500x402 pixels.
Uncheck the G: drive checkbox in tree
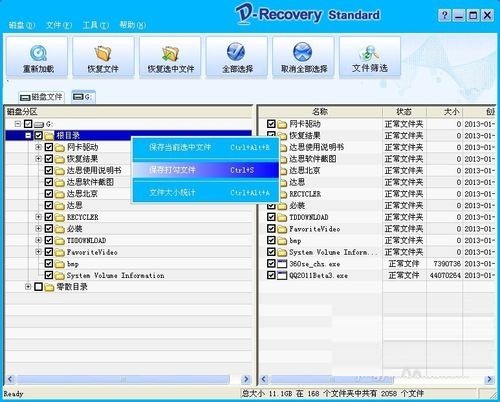28,124
